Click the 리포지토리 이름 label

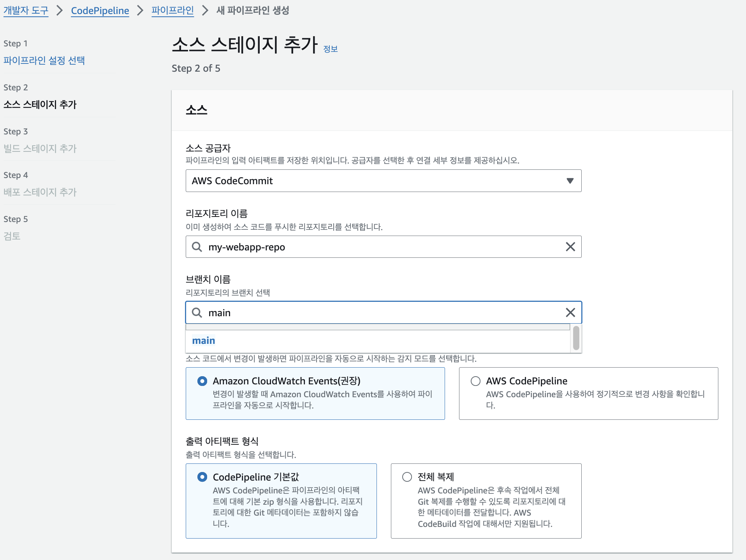pos(217,213)
